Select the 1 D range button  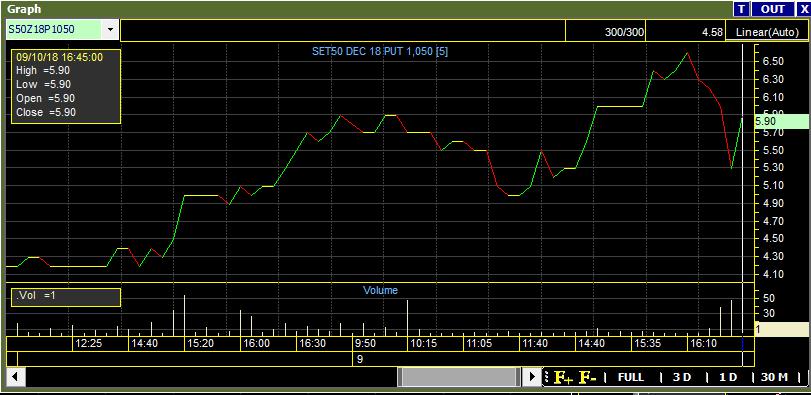tap(728, 377)
